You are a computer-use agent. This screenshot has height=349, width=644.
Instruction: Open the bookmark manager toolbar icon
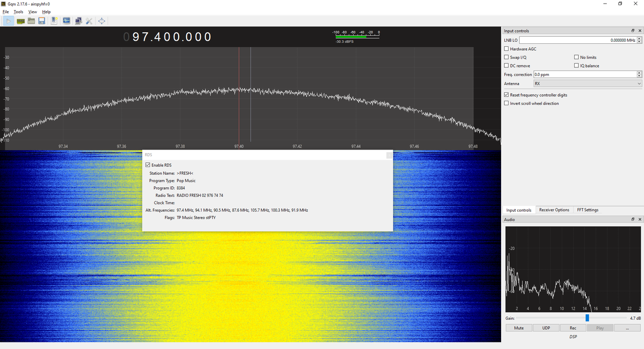pyautogui.click(x=54, y=21)
